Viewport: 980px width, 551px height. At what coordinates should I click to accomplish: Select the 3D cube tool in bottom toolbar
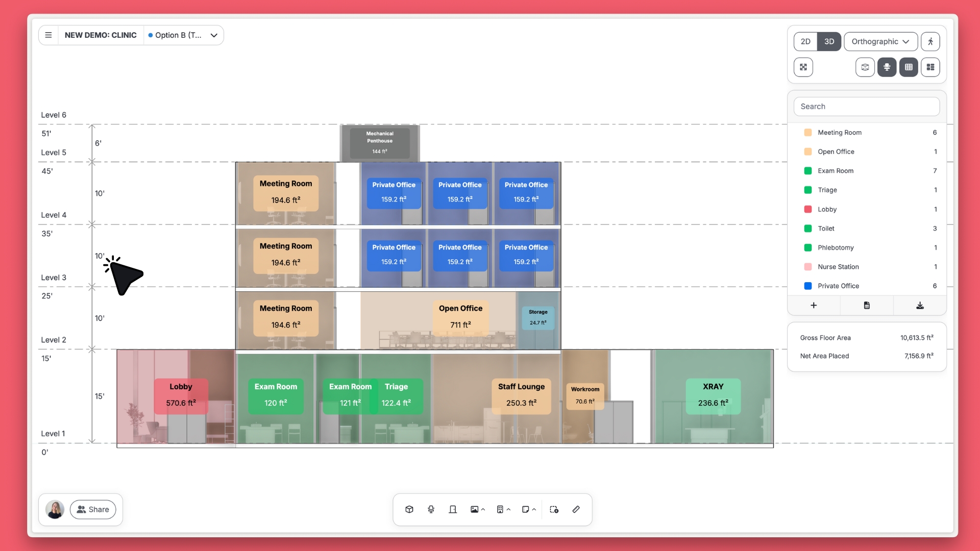[x=409, y=509]
